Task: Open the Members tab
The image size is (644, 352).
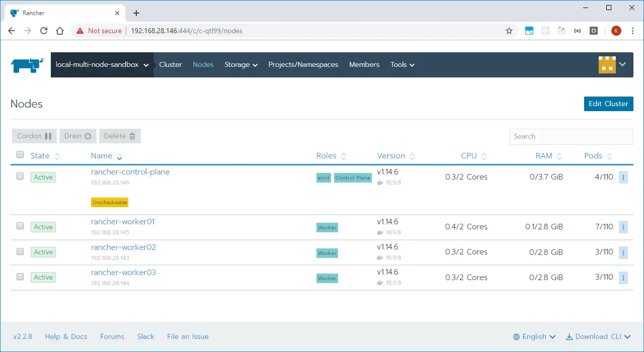Action: point(364,65)
